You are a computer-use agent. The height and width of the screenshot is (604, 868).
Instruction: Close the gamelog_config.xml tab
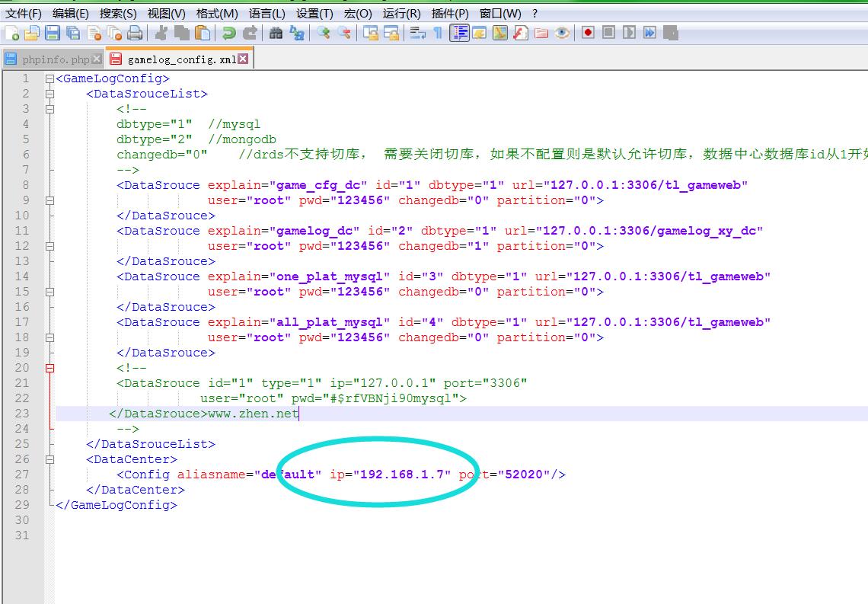click(x=243, y=59)
